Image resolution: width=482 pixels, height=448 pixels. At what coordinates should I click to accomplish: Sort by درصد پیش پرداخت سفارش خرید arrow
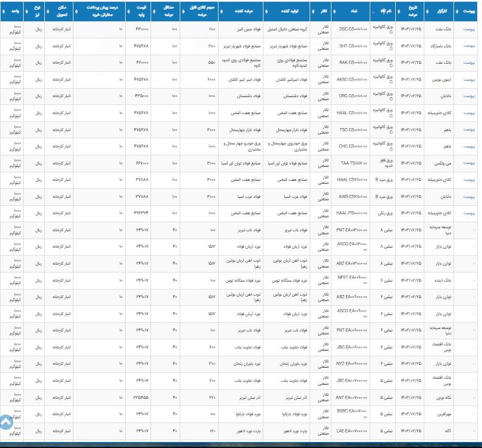pyautogui.click(x=76, y=12)
